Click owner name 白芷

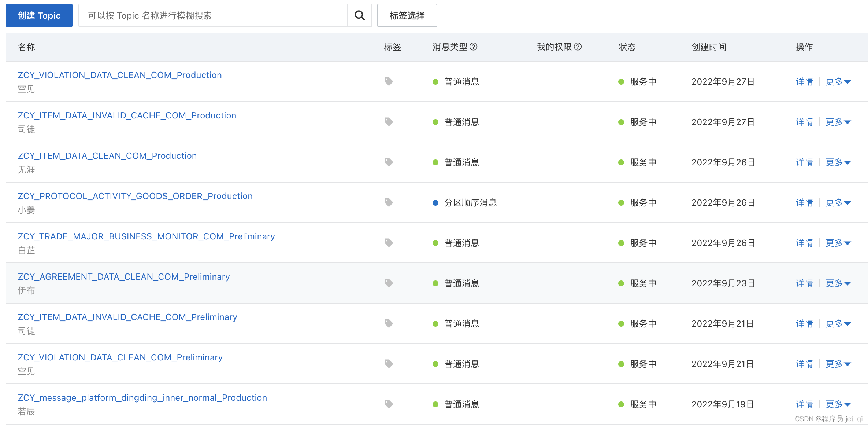pyautogui.click(x=26, y=250)
